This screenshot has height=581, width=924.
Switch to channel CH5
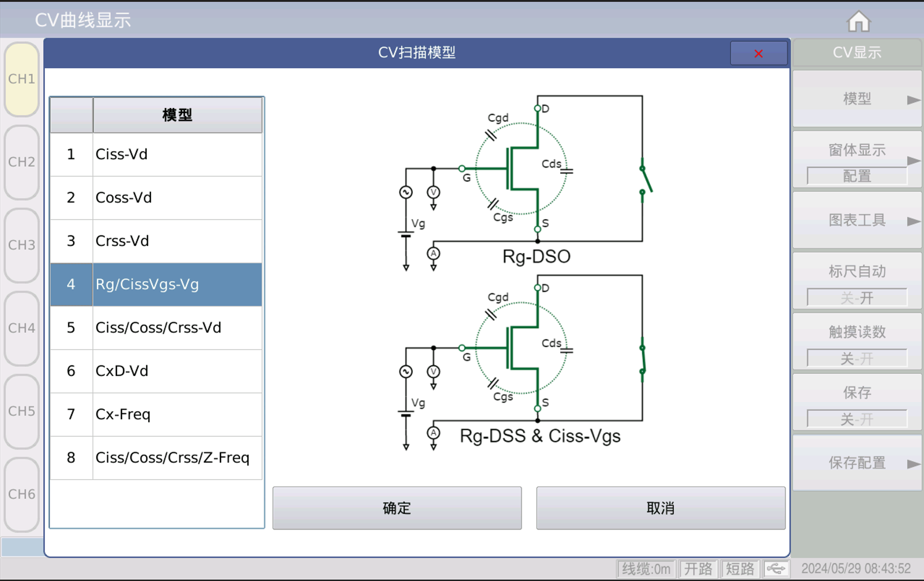[x=21, y=411]
